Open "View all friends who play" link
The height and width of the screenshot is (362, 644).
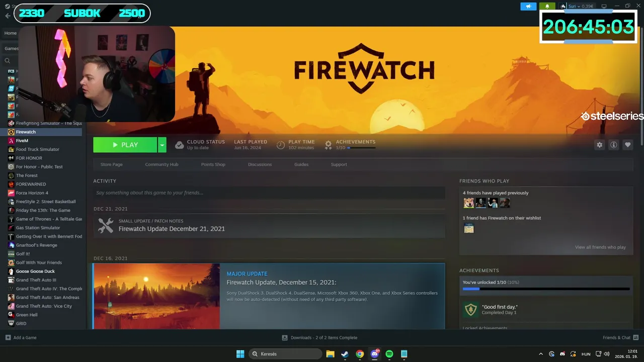pos(600,247)
